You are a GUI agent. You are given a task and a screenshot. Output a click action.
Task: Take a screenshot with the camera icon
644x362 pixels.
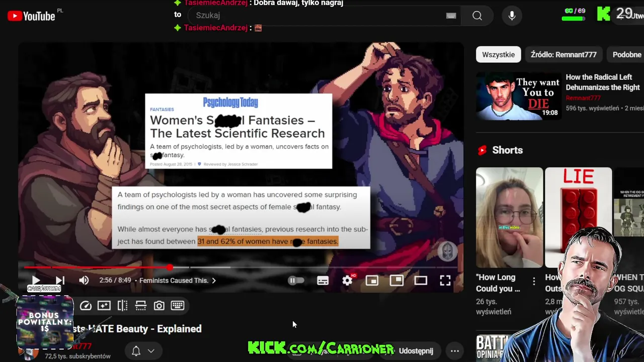[x=159, y=306]
